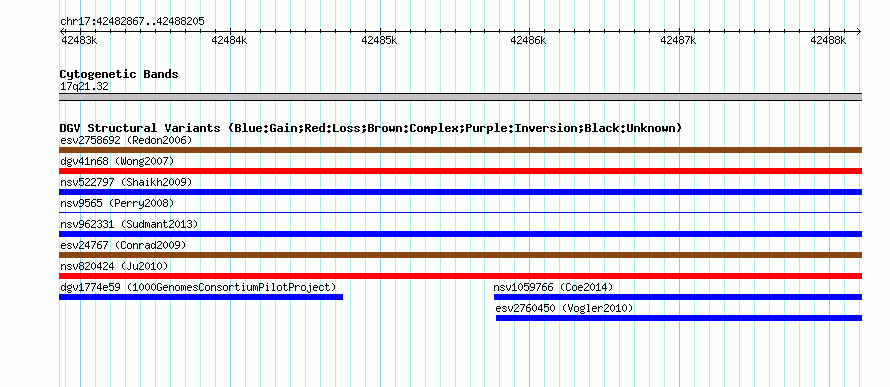Screen dimensions: 890x387
Task: Open the esv2760450 (Vogler2010) label
Action: tap(564, 308)
